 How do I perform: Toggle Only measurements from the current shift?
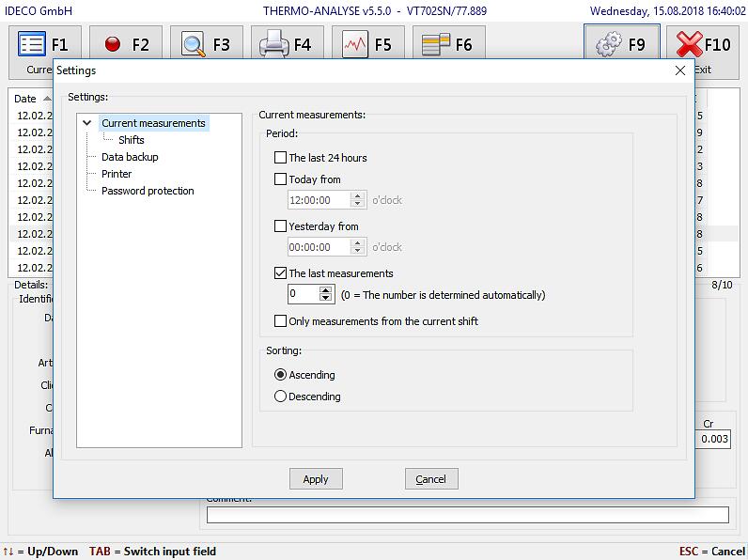coord(280,321)
